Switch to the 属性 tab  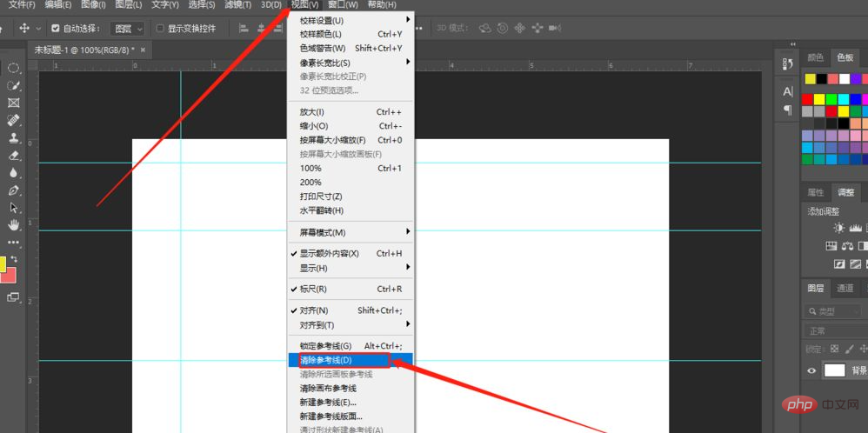pyautogui.click(x=816, y=192)
